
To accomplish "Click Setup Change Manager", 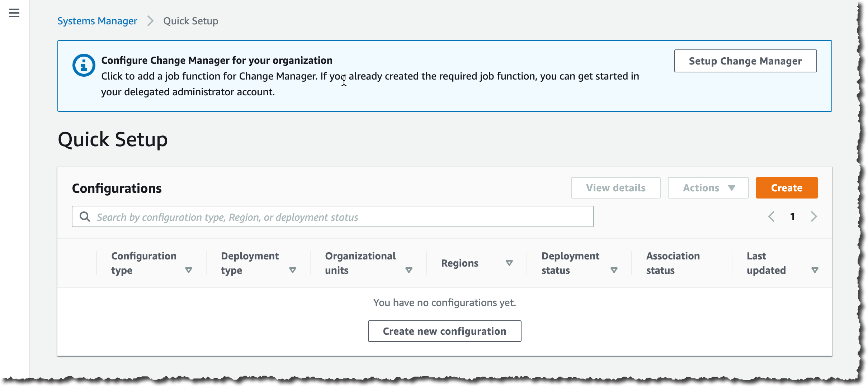I will click(x=745, y=61).
